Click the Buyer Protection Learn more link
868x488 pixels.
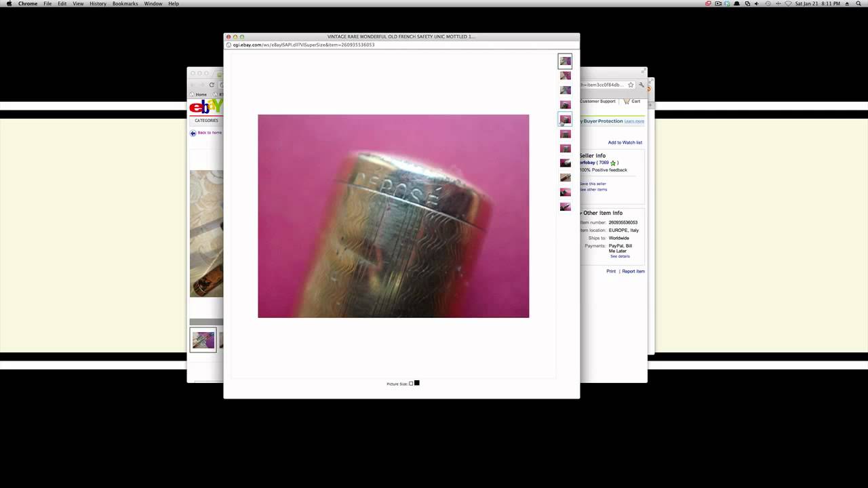click(635, 121)
